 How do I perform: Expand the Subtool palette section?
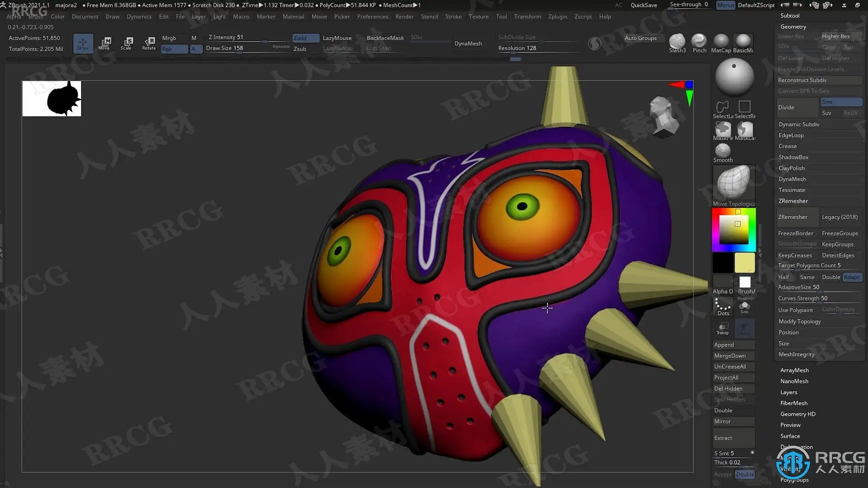[x=790, y=16]
